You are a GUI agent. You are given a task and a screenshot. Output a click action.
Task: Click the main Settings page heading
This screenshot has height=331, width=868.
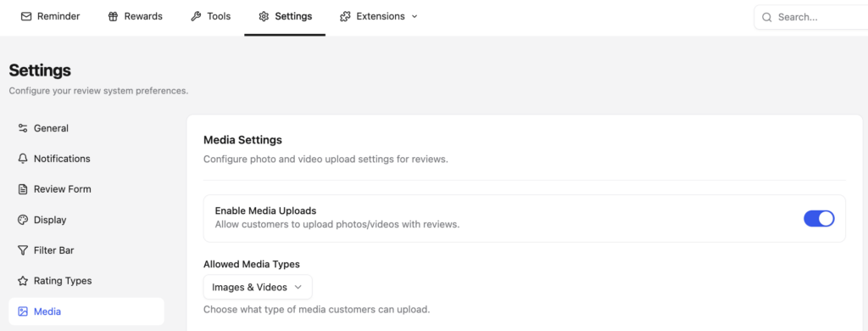[x=40, y=70]
